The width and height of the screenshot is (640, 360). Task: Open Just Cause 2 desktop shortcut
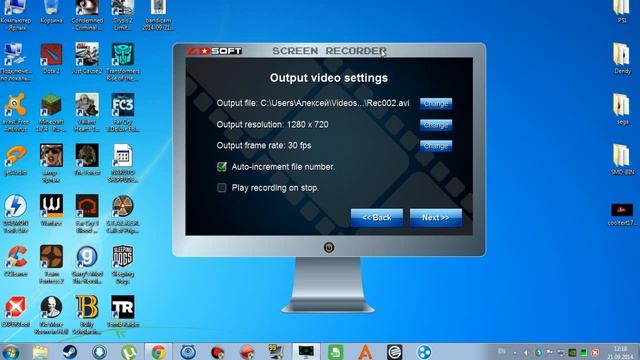(x=87, y=58)
